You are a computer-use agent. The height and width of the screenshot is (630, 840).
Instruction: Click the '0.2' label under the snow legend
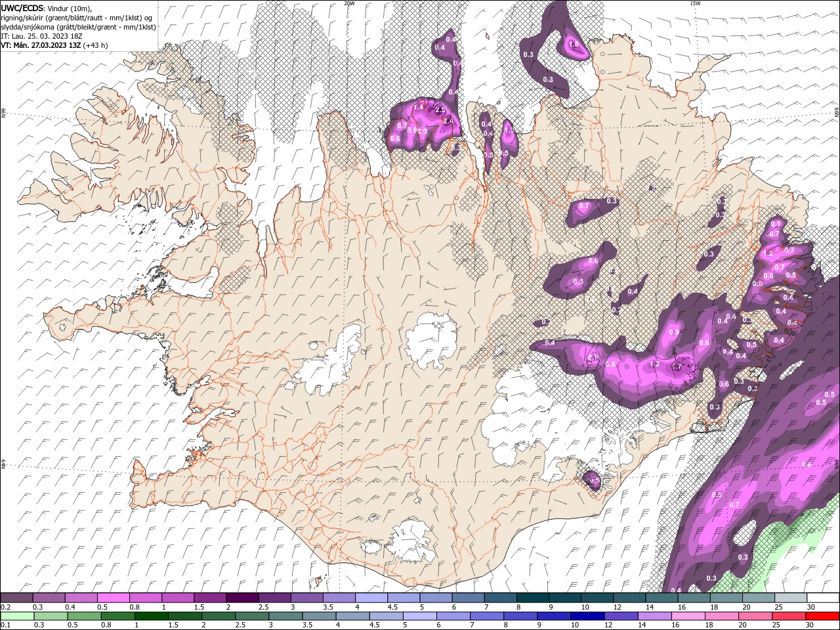pos(5,607)
